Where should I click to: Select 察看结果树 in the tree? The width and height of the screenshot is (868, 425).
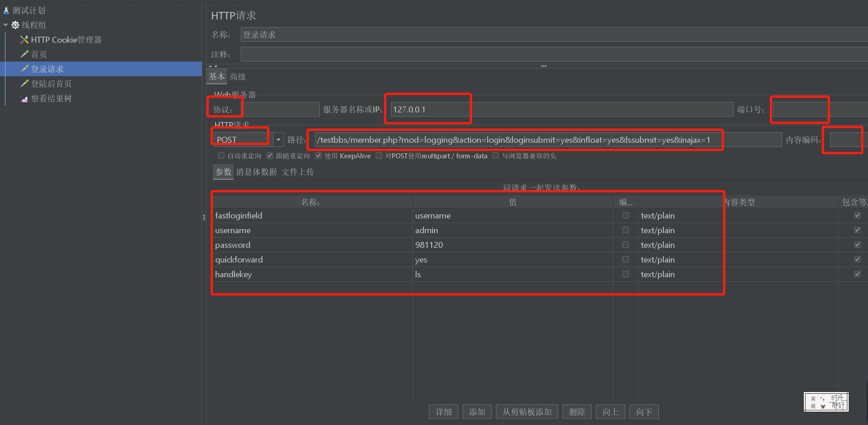[51, 98]
